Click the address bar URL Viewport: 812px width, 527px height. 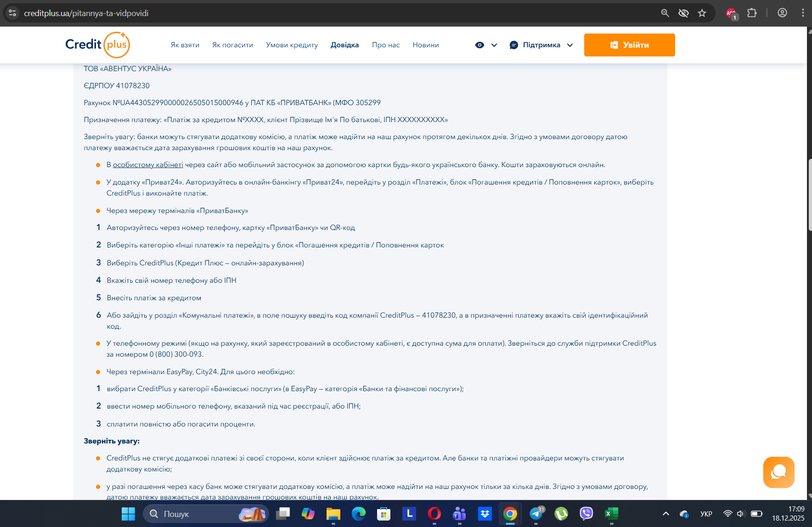pyautogui.click(x=86, y=13)
